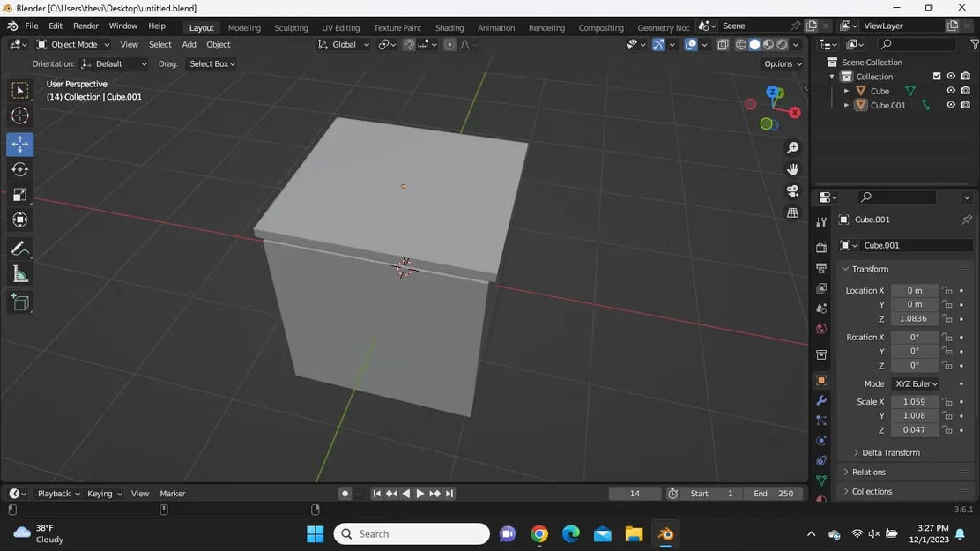Open the Playback popover
980x551 pixels.
pos(59,494)
